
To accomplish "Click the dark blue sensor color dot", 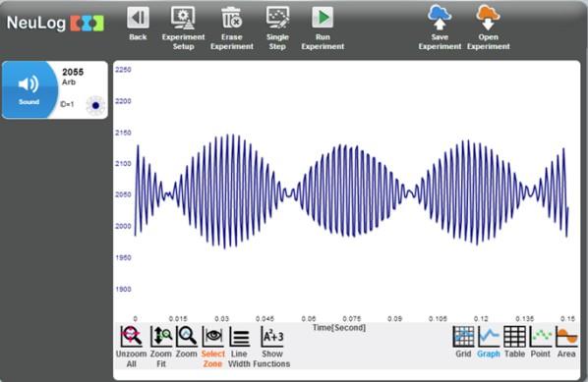I will pyautogui.click(x=95, y=105).
